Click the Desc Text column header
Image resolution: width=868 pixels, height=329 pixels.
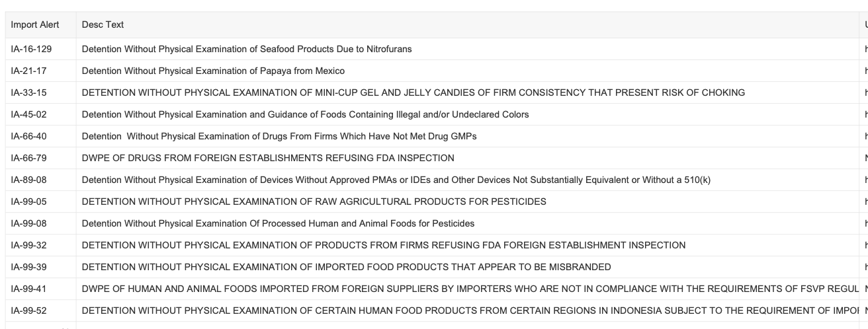pos(103,25)
